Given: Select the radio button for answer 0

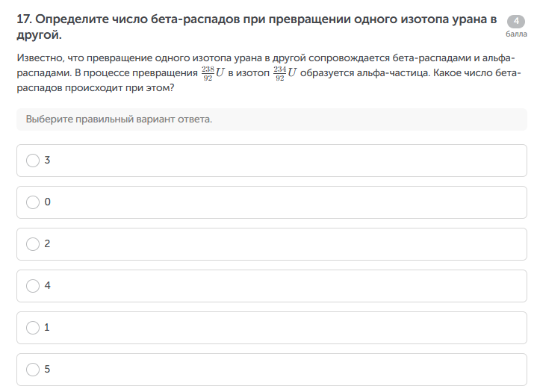Looking at the screenshot, I should [x=33, y=202].
